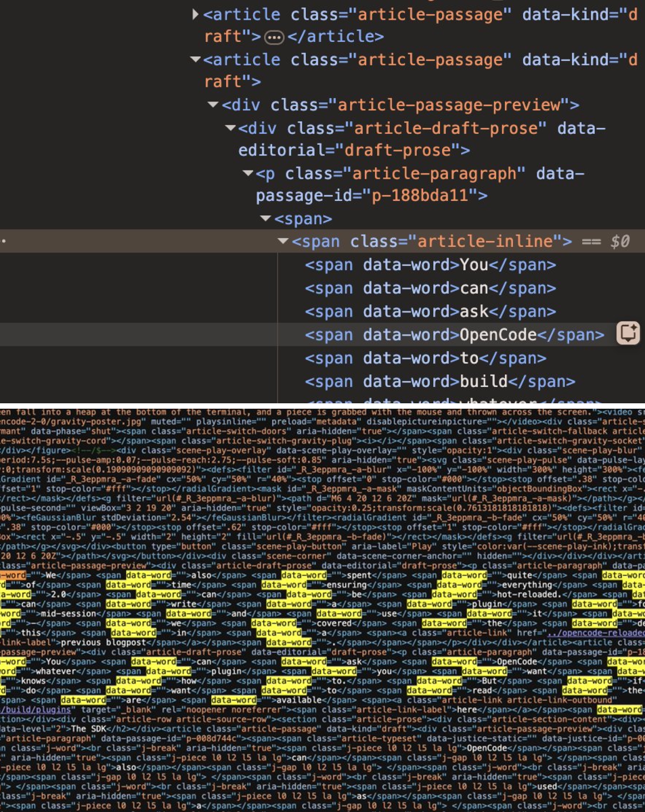Click the "article-passage-preview" class value in the tree
Viewport: 645px width, 812px height.
449,105
